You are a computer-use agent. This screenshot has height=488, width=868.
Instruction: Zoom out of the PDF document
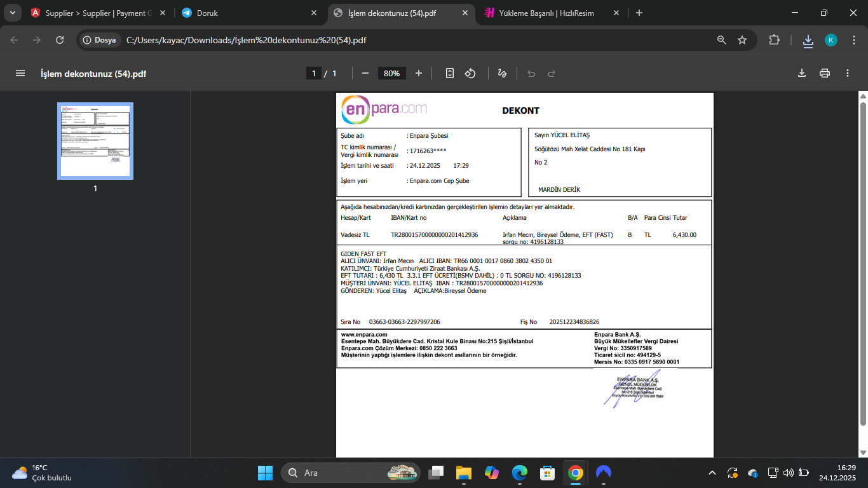click(x=365, y=73)
